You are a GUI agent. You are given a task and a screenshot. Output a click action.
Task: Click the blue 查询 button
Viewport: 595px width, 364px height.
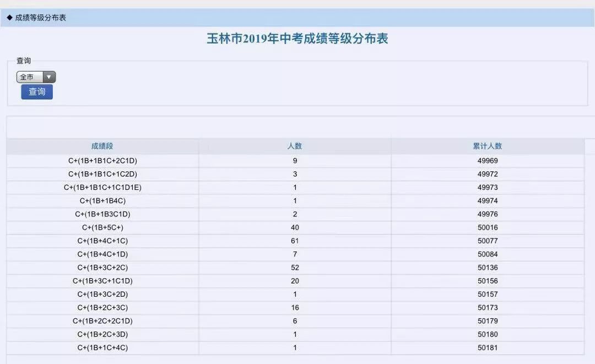pyautogui.click(x=37, y=92)
